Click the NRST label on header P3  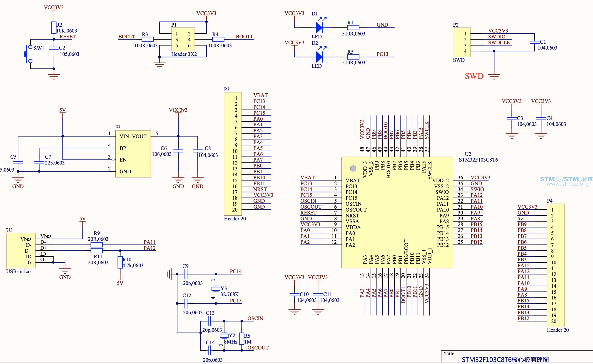(x=260, y=189)
